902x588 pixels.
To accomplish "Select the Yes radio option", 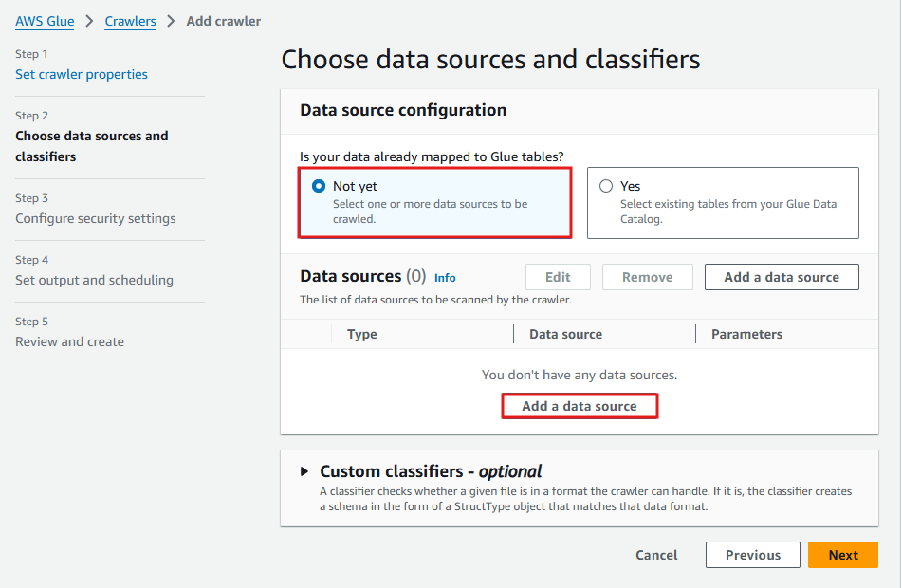I will 606,187.
